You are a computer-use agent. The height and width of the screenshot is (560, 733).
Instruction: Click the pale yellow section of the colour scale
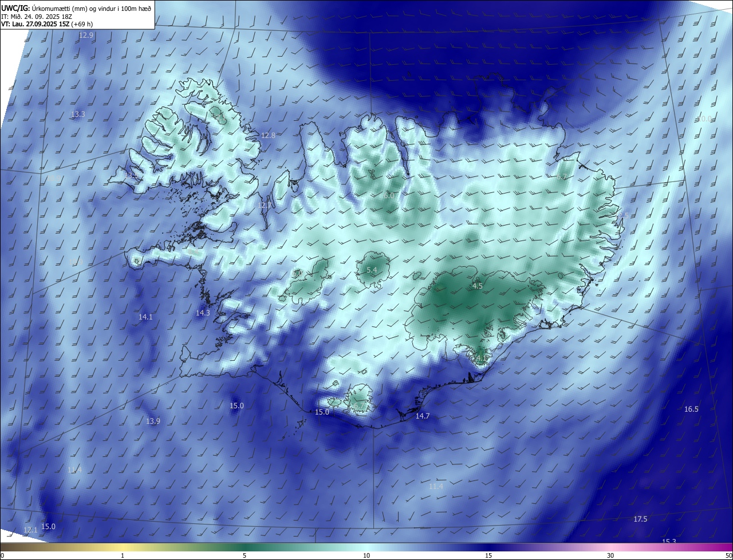point(123,547)
